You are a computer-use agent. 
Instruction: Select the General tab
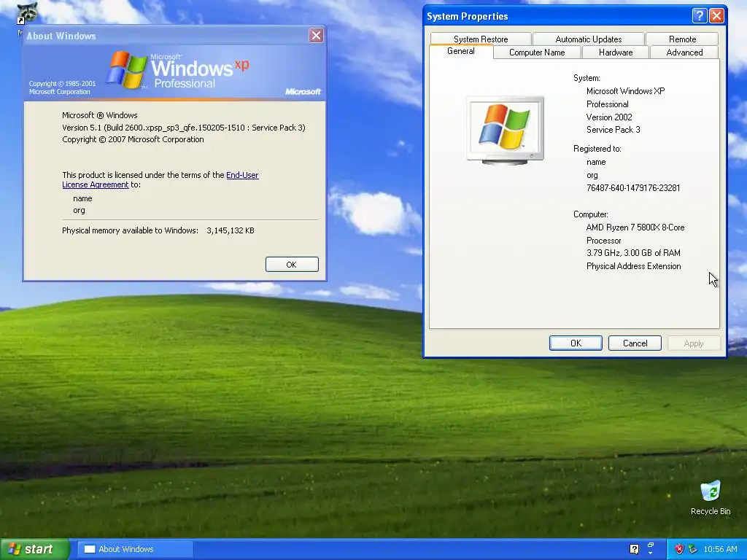point(461,52)
